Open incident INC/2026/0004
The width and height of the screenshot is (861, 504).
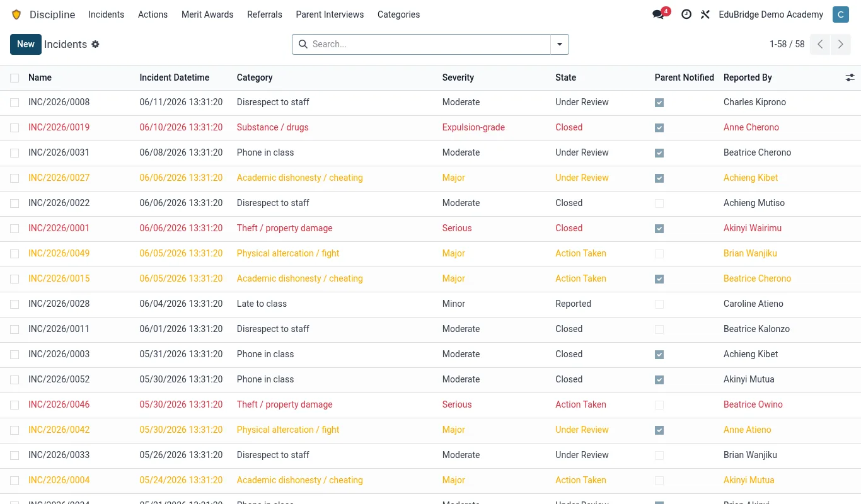[59, 480]
